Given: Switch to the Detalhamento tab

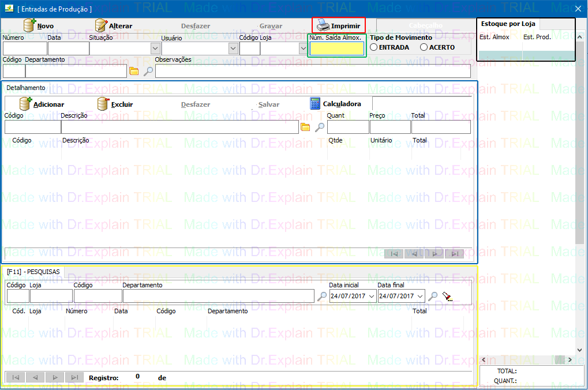Looking at the screenshot, I should pos(26,88).
